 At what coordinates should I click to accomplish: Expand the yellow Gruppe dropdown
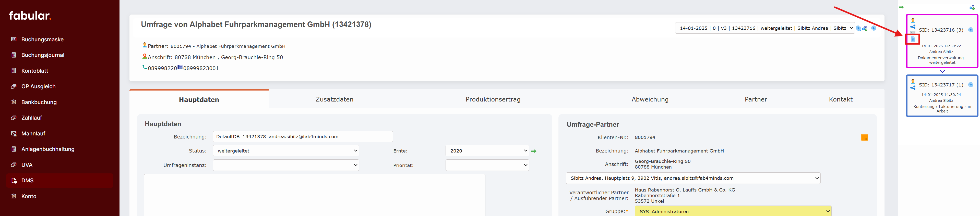[x=732, y=211]
